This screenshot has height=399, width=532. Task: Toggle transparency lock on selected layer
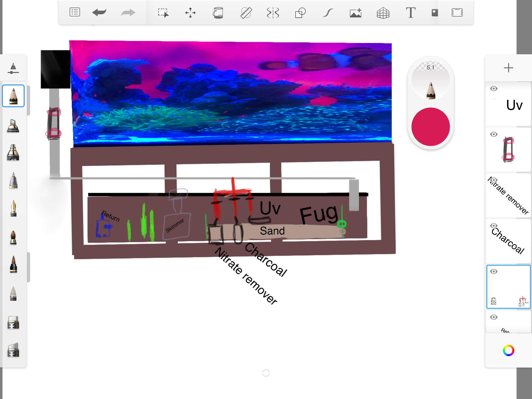(x=494, y=301)
